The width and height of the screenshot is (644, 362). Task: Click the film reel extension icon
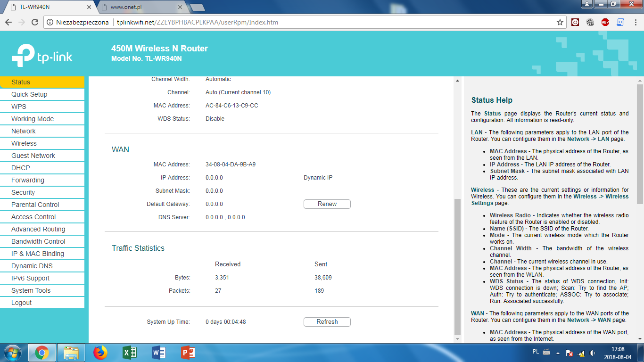590,22
